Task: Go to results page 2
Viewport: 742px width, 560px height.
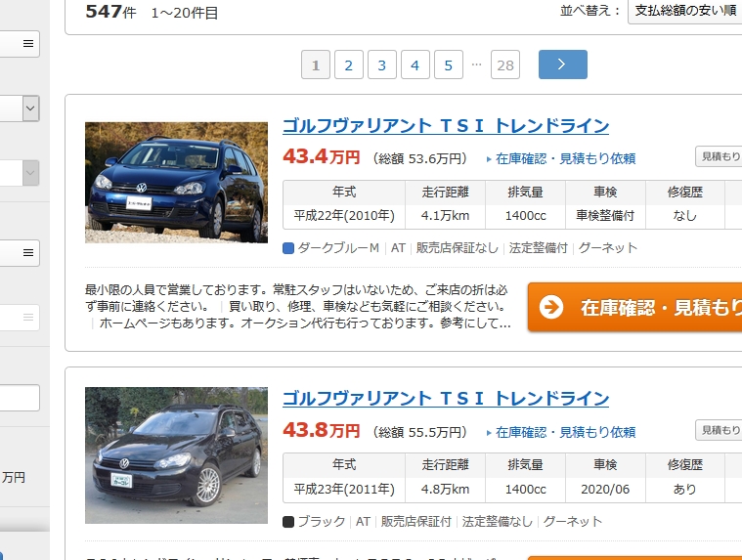Action: [349, 65]
